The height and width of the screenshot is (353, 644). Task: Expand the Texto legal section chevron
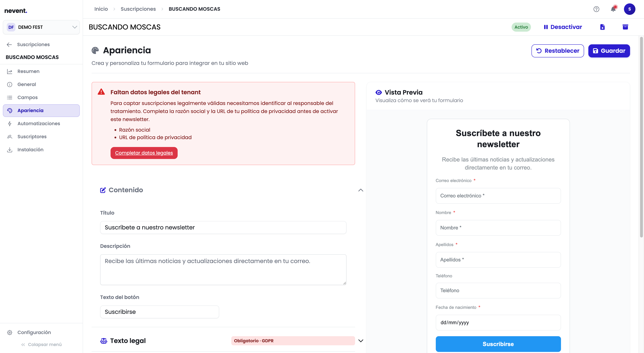coord(360,341)
